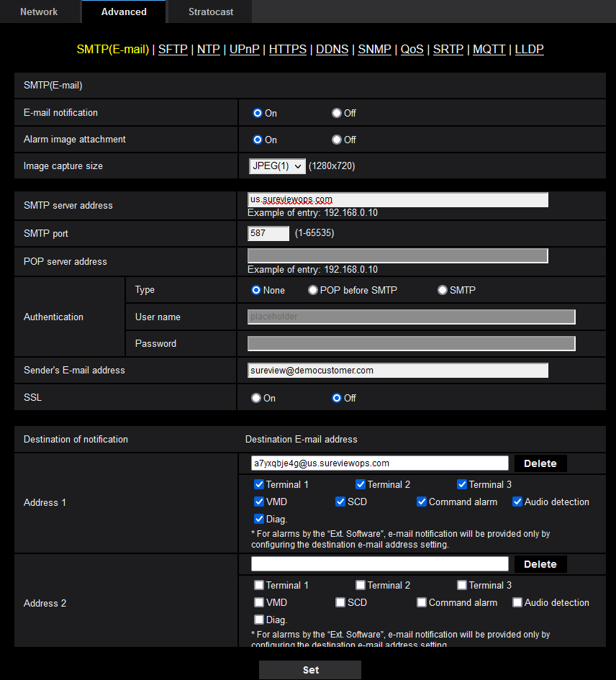The height and width of the screenshot is (680, 616).
Task: Open DDNS settings link
Action: coord(332,50)
